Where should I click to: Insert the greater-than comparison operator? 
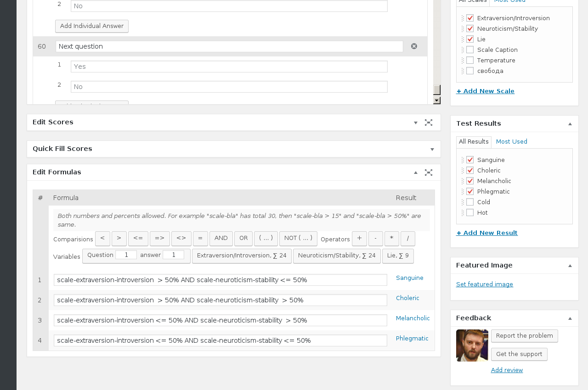(119, 239)
